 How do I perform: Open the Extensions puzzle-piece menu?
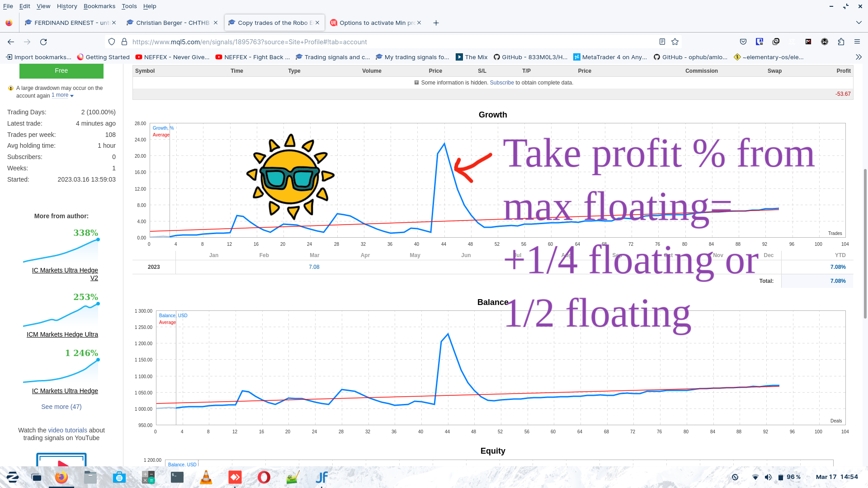(841, 42)
